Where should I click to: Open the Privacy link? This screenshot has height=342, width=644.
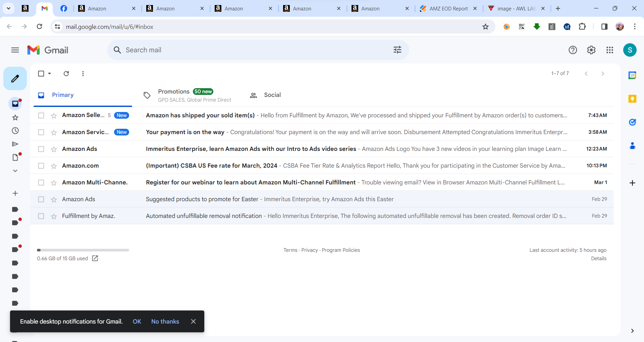tap(310, 250)
